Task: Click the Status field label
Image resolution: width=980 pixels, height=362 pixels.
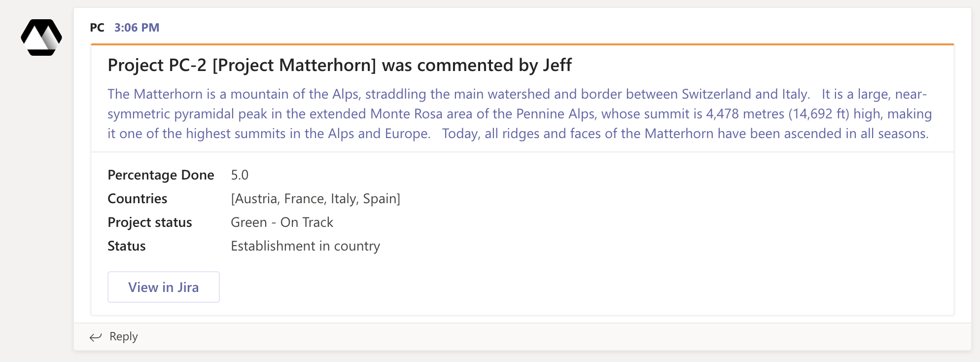Action: pos(126,246)
